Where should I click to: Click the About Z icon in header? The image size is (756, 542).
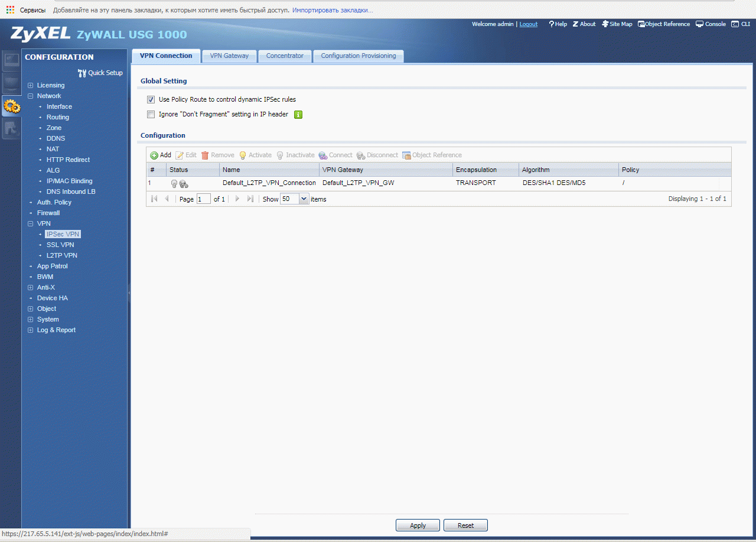click(x=575, y=24)
